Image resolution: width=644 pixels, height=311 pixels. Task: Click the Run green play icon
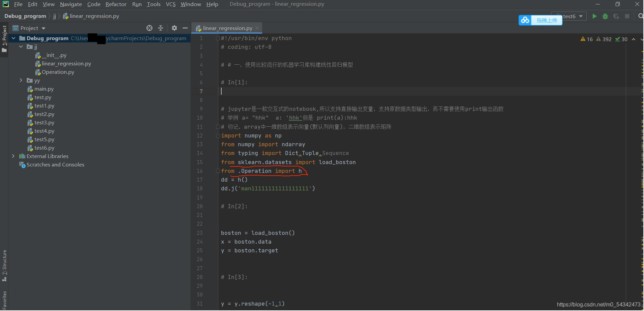[594, 16]
